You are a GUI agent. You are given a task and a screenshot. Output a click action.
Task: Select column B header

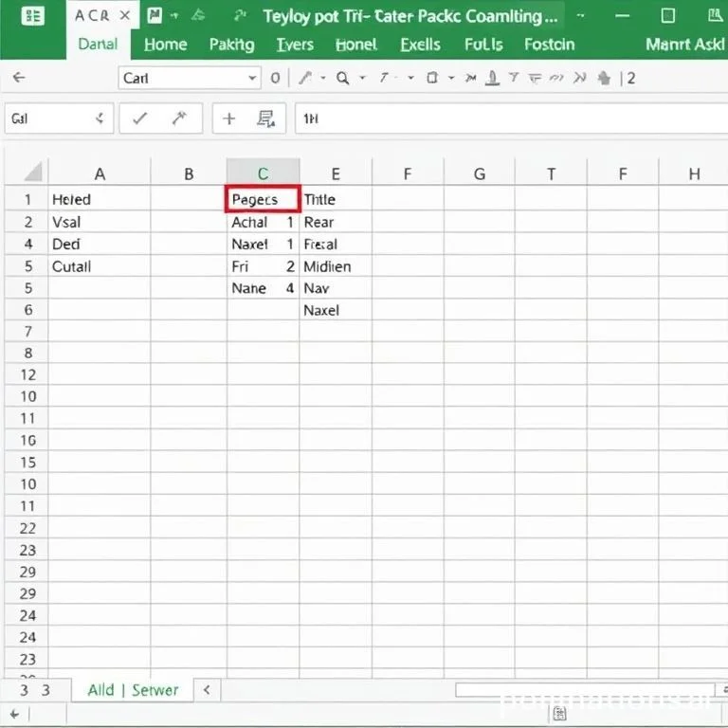pyautogui.click(x=189, y=173)
